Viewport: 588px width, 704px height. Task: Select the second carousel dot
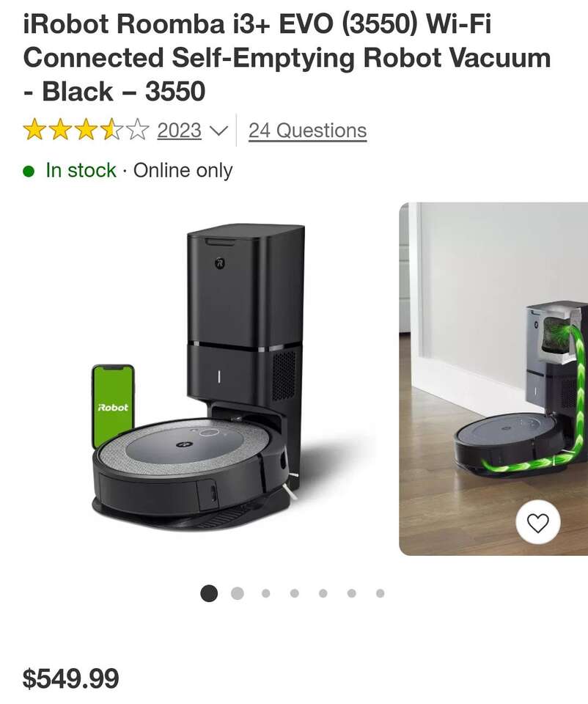(238, 593)
